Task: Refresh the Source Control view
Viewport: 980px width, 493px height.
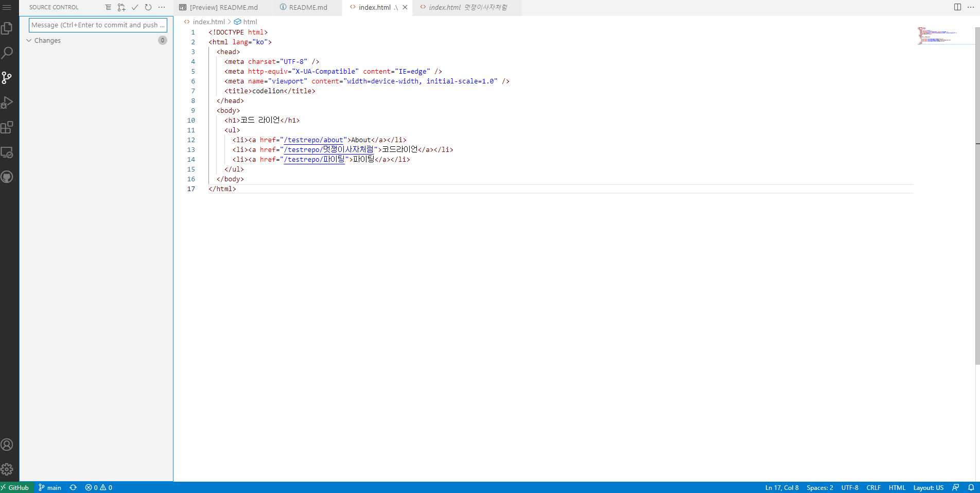Action: (x=148, y=7)
